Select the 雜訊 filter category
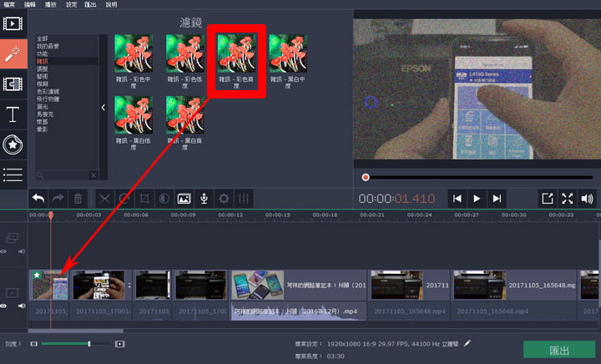601x364 pixels. (43, 61)
